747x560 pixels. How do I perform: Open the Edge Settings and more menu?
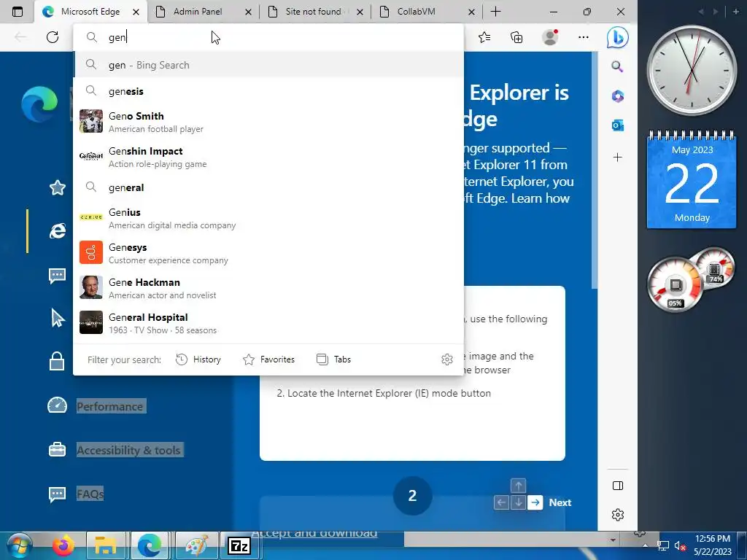pos(583,37)
